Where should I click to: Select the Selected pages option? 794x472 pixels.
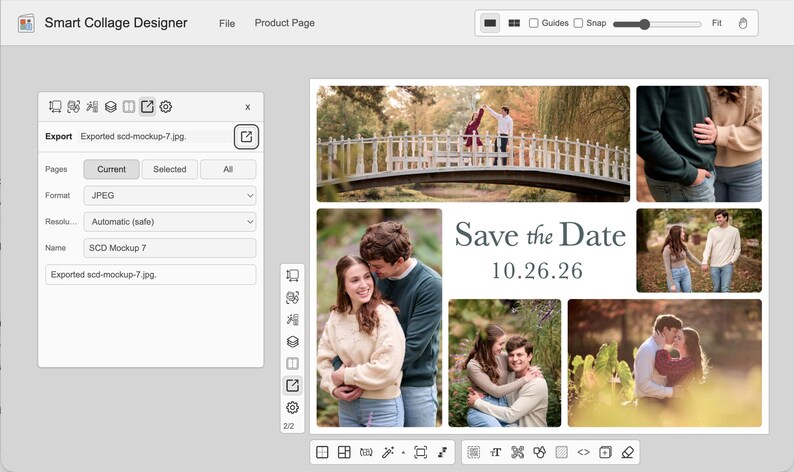(x=170, y=169)
